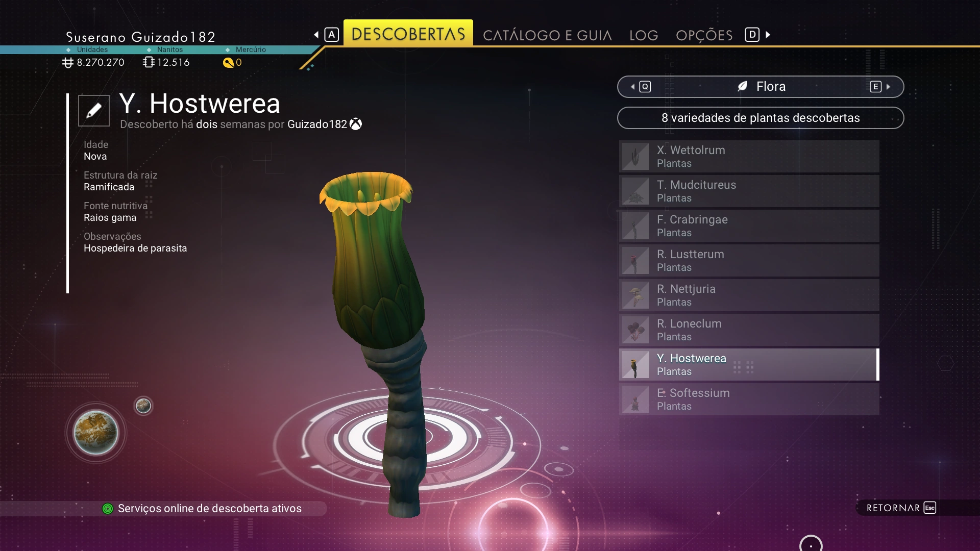Click the pencil rename icon

click(x=94, y=110)
